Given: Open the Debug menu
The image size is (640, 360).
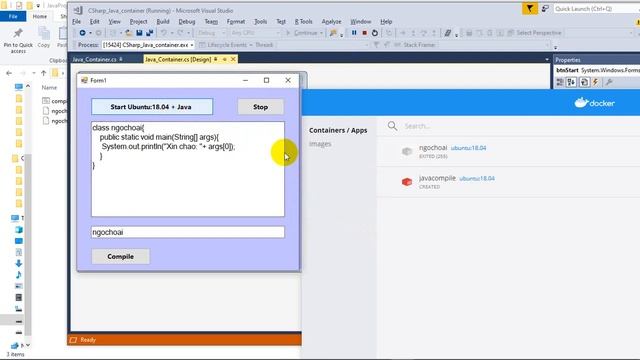Looking at the screenshot, I should click(x=187, y=21).
